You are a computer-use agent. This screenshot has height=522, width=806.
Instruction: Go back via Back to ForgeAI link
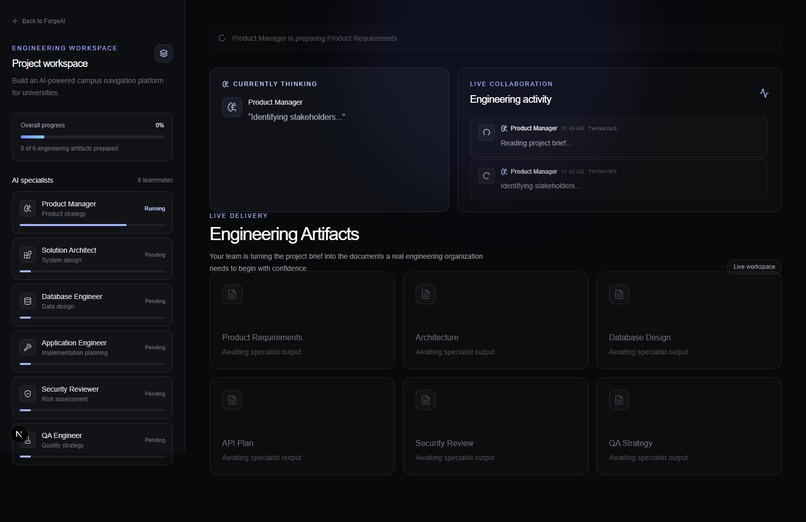[39, 21]
